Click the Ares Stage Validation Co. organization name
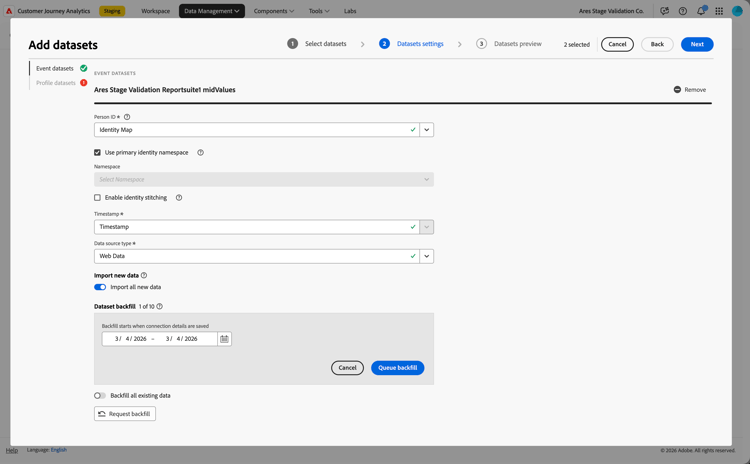750x464 pixels. (611, 11)
